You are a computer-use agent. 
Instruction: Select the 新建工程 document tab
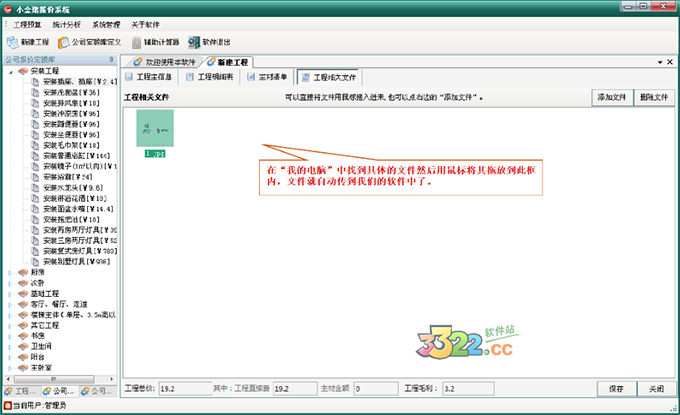click(228, 62)
